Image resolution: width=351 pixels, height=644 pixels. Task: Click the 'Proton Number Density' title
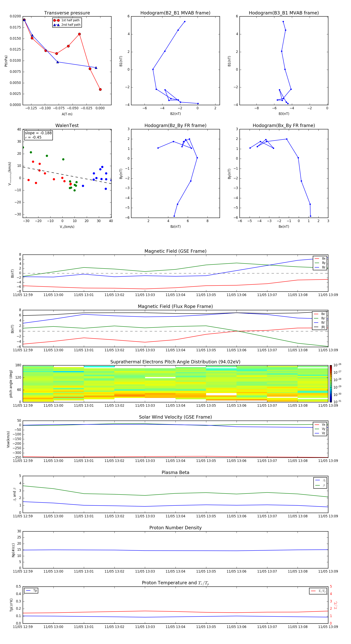(x=175, y=528)
